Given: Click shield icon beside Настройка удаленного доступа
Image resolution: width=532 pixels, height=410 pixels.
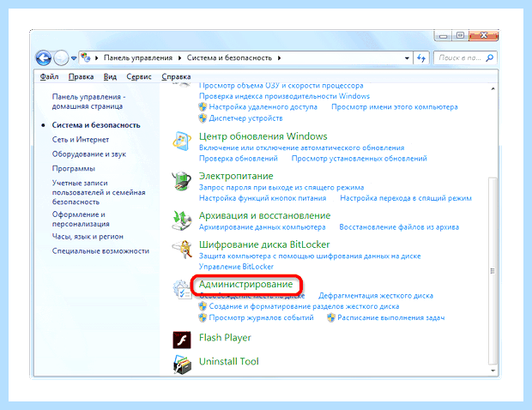Looking at the screenshot, I should [x=203, y=107].
